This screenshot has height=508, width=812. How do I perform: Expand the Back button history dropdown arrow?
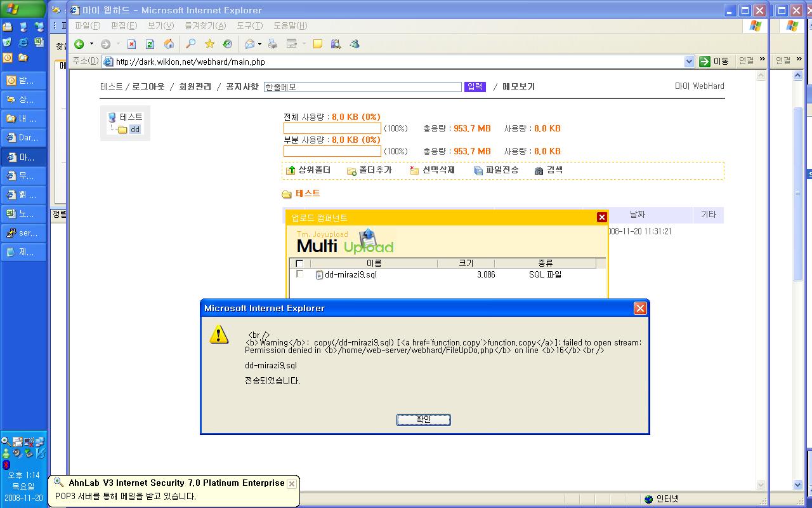pos(91,44)
